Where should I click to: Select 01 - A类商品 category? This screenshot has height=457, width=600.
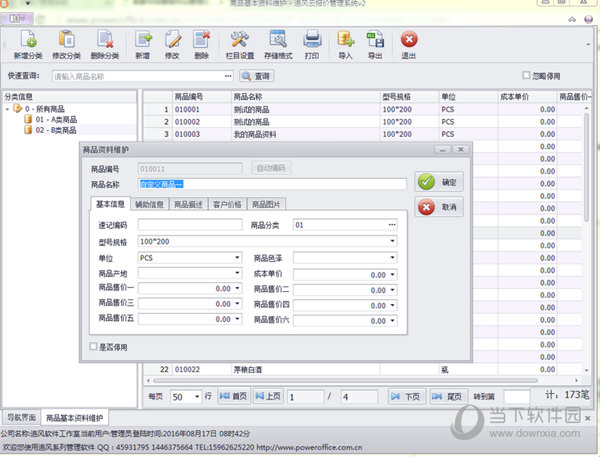pyautogui.click(x=56, y=119)
